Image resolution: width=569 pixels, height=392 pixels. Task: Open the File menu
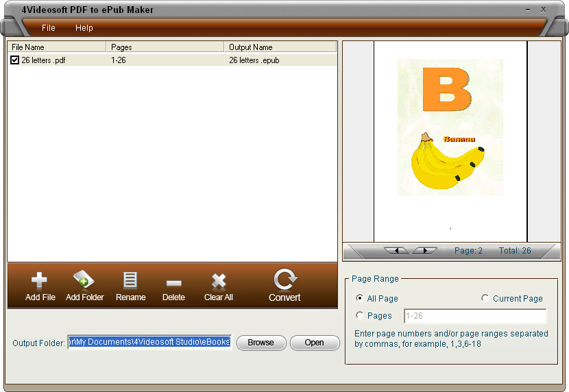click(49, 28)
